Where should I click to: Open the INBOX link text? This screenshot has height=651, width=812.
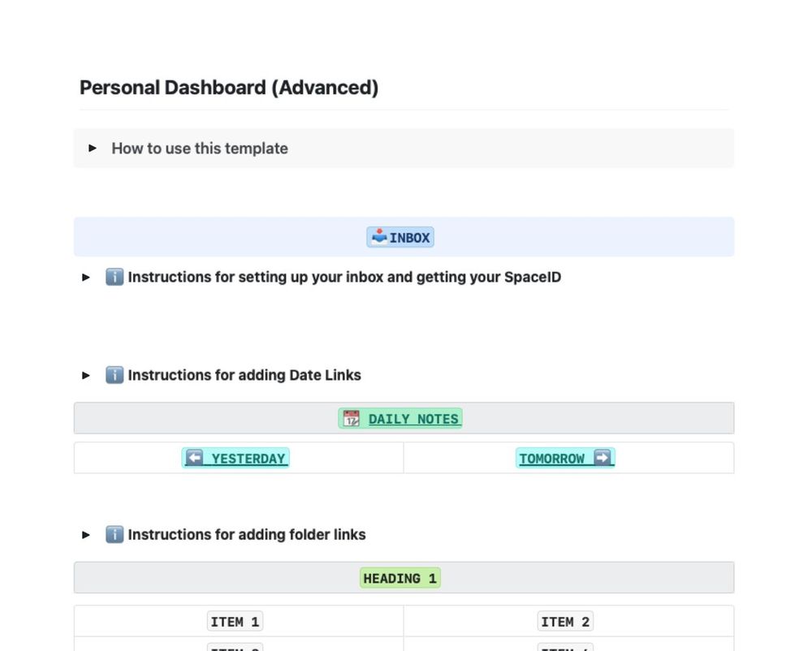410,238
